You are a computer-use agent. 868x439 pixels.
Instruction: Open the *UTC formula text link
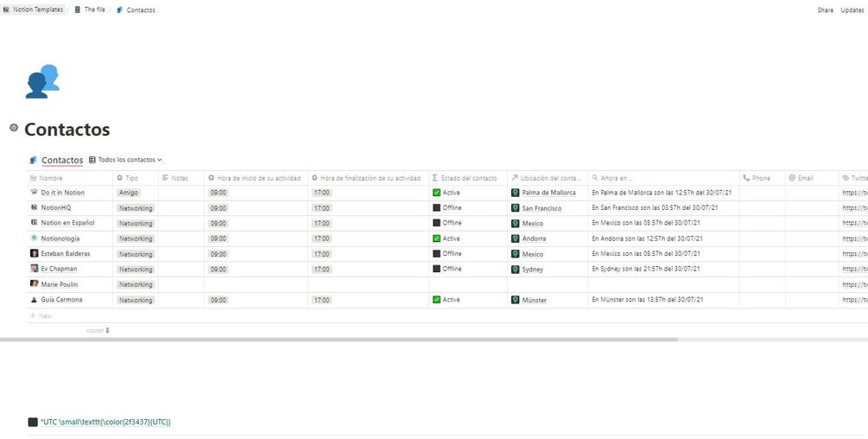click(105, 422)
